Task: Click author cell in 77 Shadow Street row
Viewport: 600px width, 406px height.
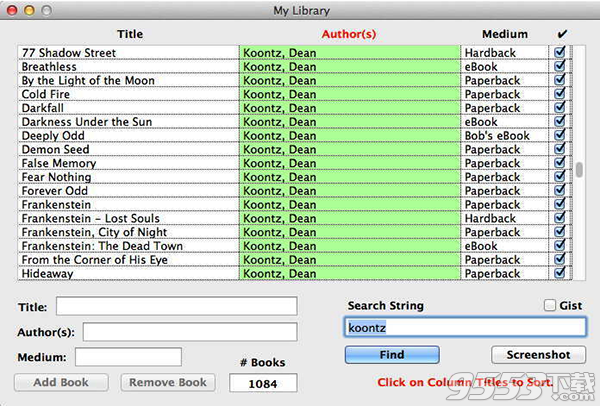Action: point(350,52)
